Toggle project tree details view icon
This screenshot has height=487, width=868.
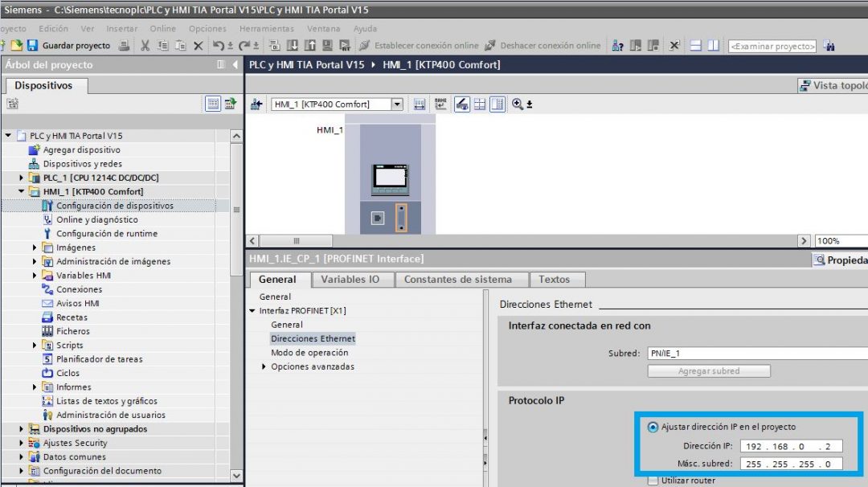click(212, 103)
